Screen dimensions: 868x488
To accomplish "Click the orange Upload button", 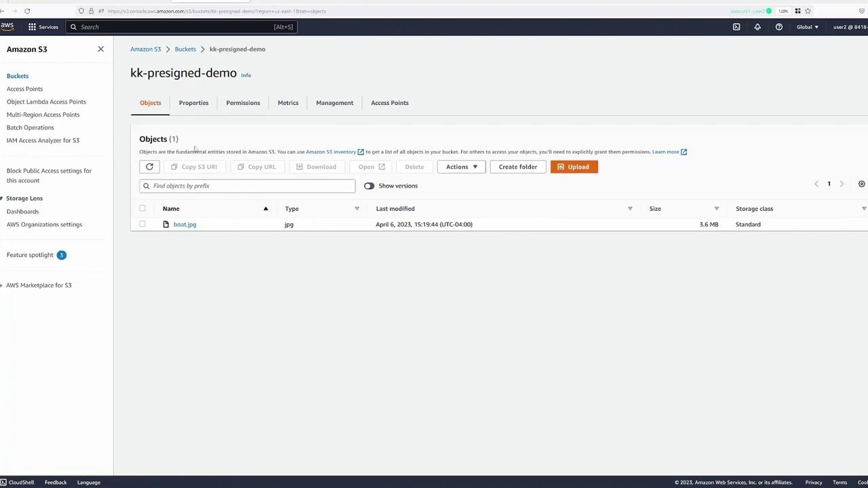I will click(x=574, y=167).
